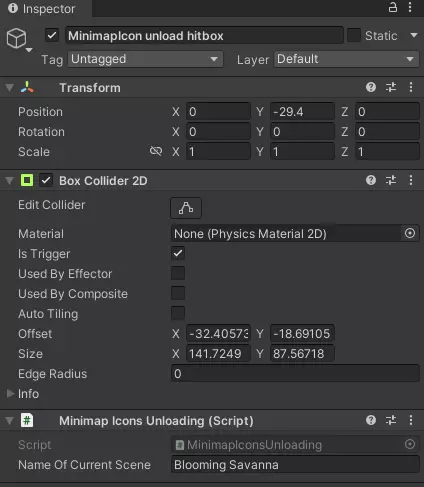Enable the Used By Effector checkbox
Image resolution: width=424 pixels, height=487 pixels.
pos(178,273)
